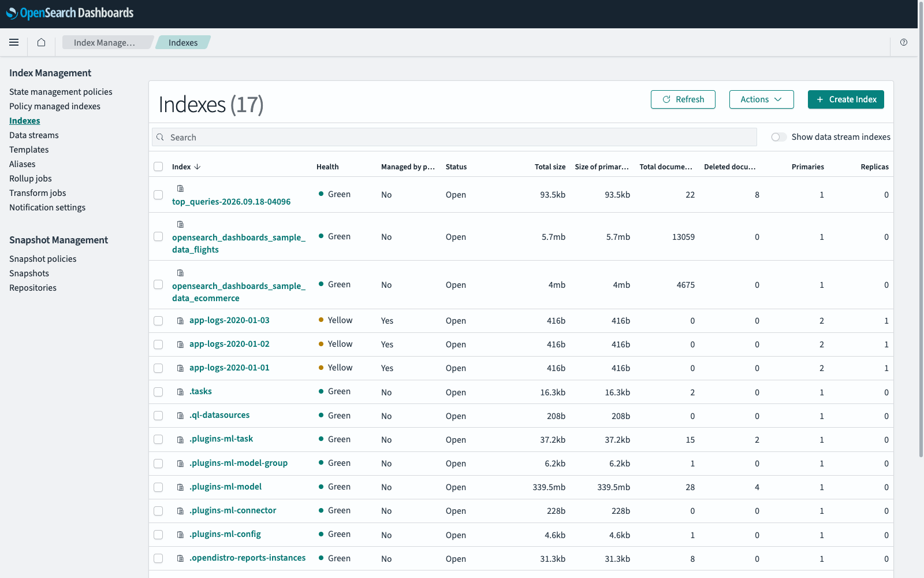Open Templates in sidebar

pyautogui.click(x=29, y=150)
